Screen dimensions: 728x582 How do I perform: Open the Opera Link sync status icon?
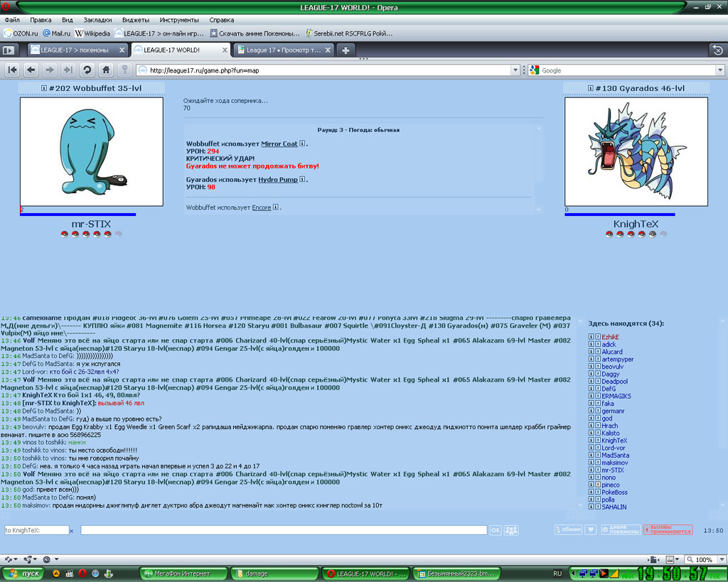coord(9,559)
